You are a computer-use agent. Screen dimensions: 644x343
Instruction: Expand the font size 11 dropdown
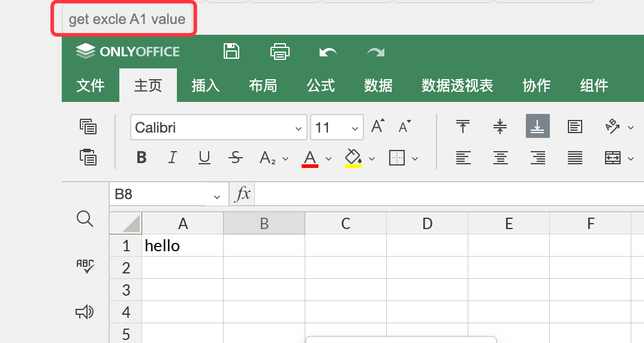pos(355,128)
